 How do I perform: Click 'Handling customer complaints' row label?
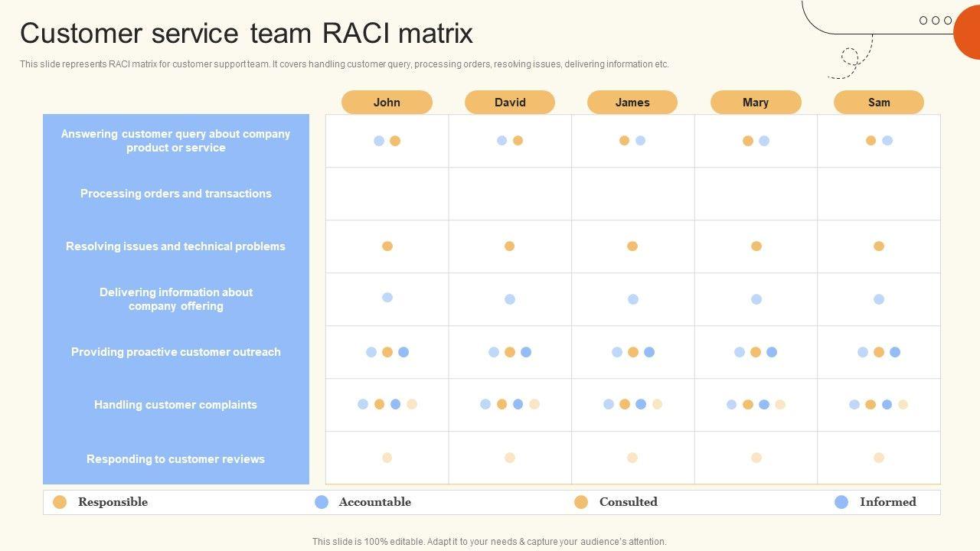(175, 405)
